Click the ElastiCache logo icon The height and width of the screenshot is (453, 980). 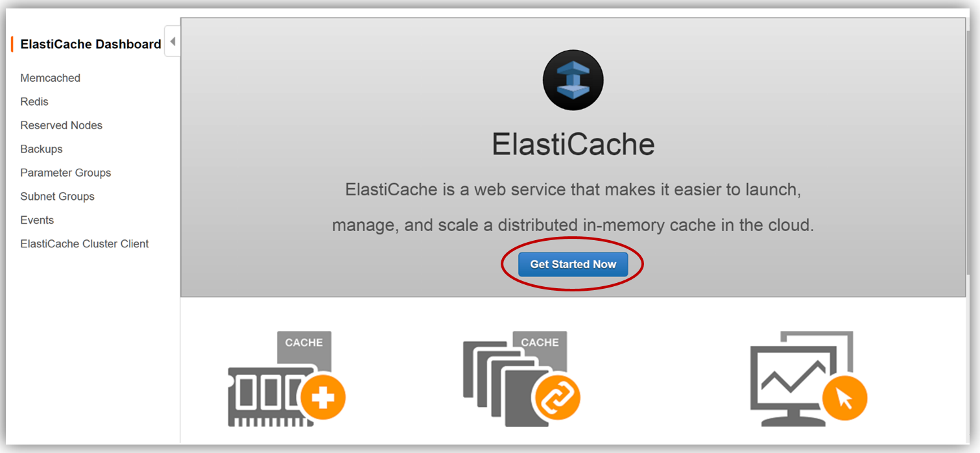coord(573,80)
